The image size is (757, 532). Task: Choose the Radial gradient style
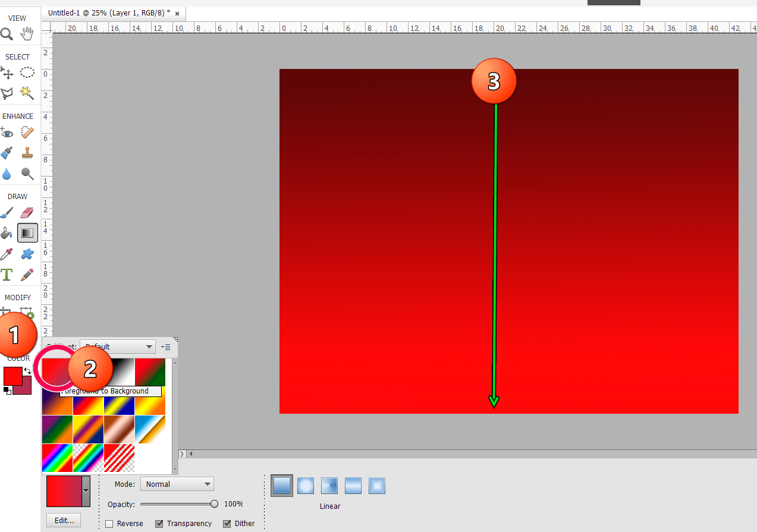click(306, 485)
